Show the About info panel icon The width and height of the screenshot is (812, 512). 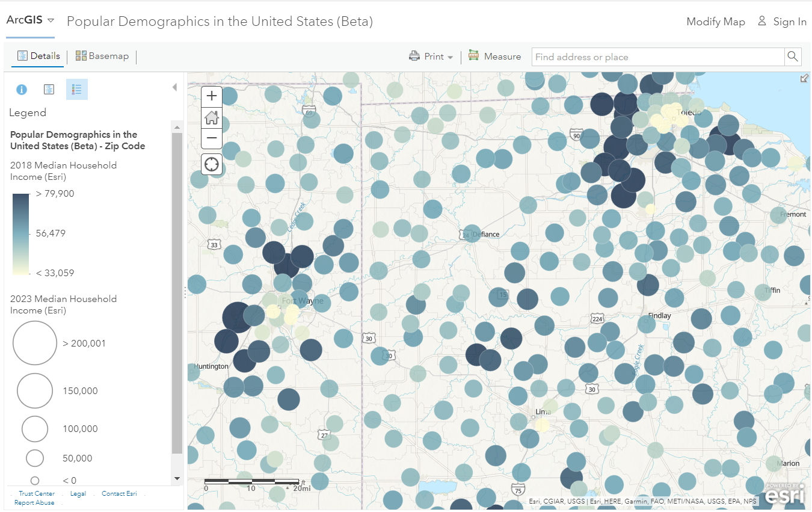coord(22,90)
